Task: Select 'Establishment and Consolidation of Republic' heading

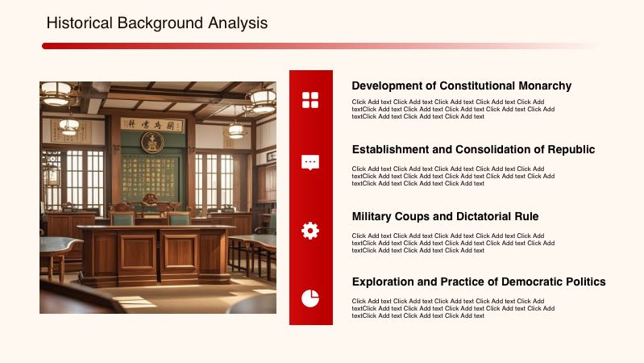Action: tap(473, 149)
